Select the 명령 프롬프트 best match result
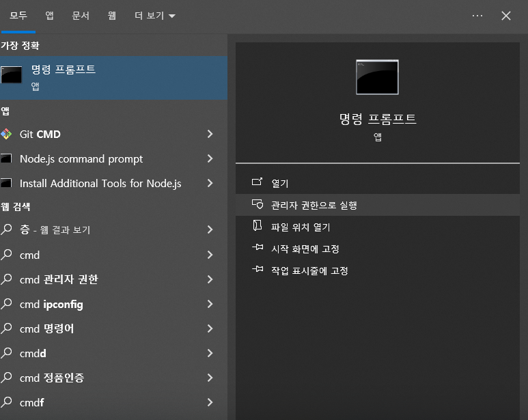The width and height of the screenshot is (528, 420). tap(113, 78)
